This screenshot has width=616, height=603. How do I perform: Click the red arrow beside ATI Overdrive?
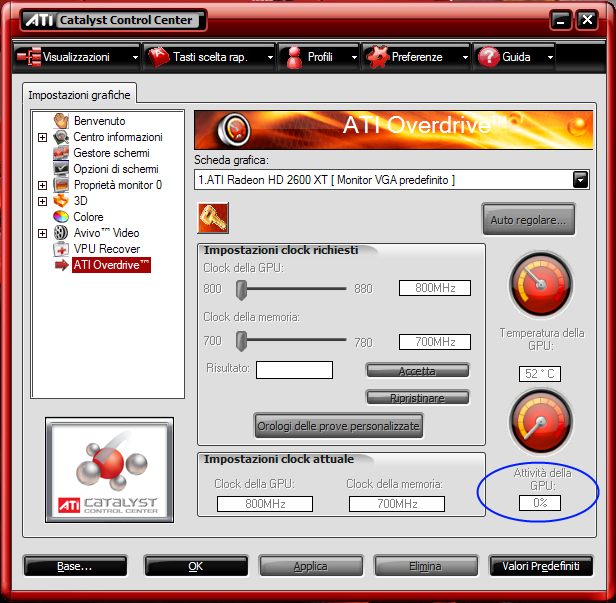(x=62, y=265)
